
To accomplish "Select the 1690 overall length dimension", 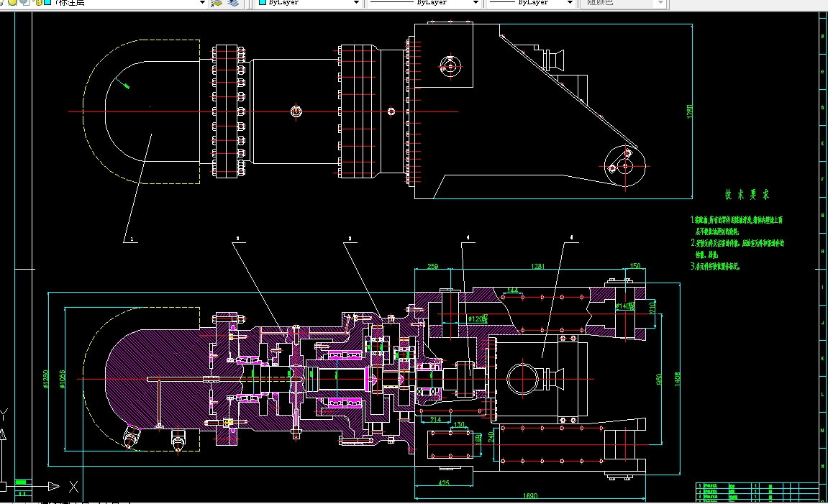I will pos(529,495).
